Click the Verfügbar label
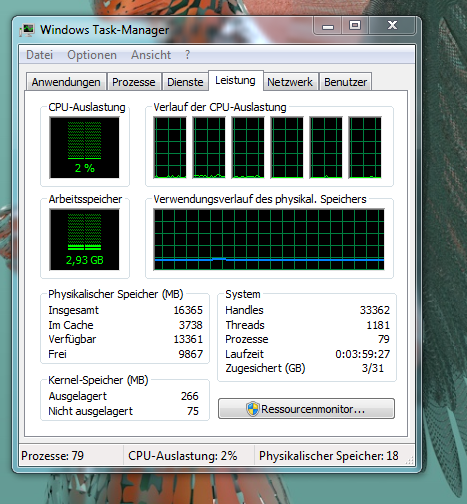The image size is (467, 504). pos(72,339)
